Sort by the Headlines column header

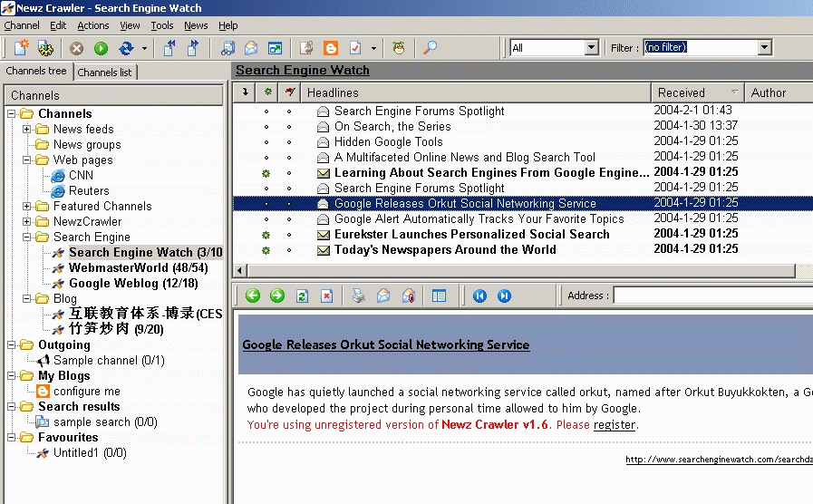pos(477,92)
